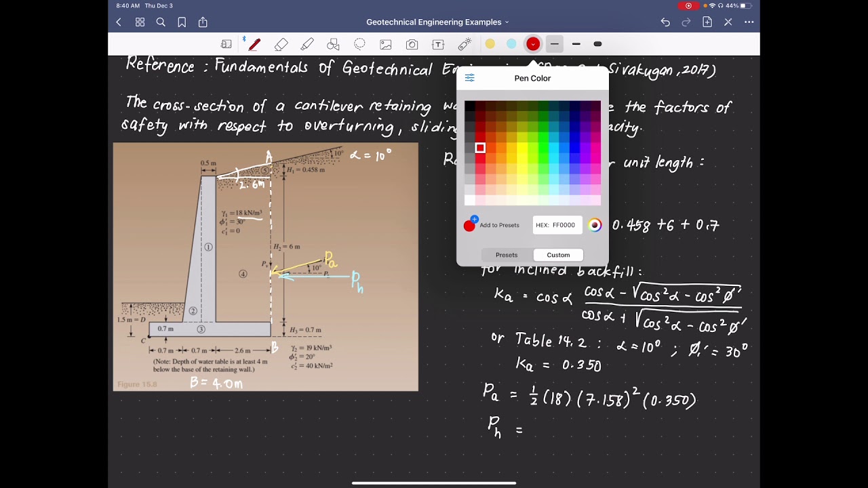Tap the screen recording indicator in status bar
Screen dimensions: 868x488
pos(688,5)
